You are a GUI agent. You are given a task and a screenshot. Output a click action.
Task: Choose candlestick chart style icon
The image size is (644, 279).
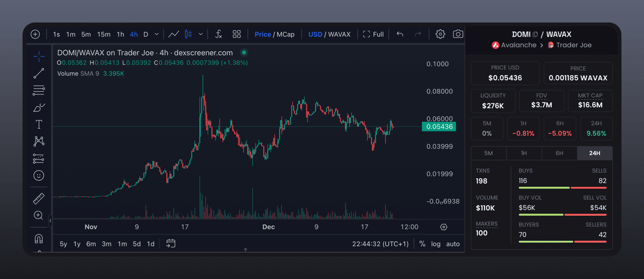(x=188, y=34)
